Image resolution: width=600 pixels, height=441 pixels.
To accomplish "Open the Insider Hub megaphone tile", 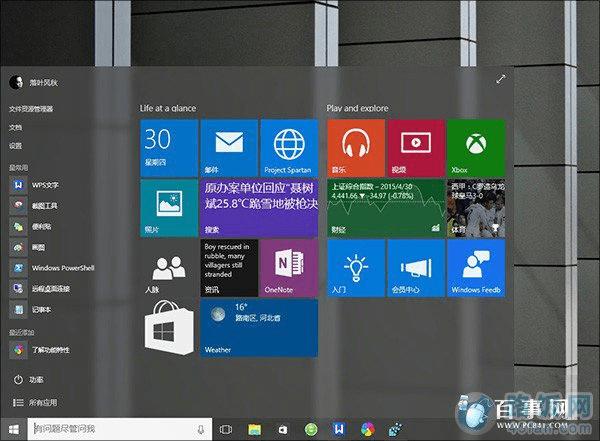I will [x=416, y=268].
